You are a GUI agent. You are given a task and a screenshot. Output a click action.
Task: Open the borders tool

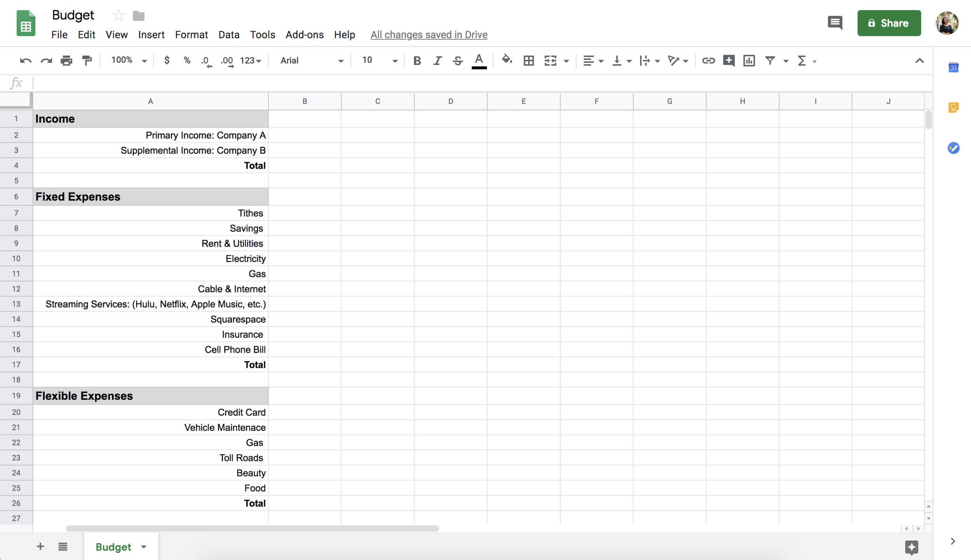(528, 61)
